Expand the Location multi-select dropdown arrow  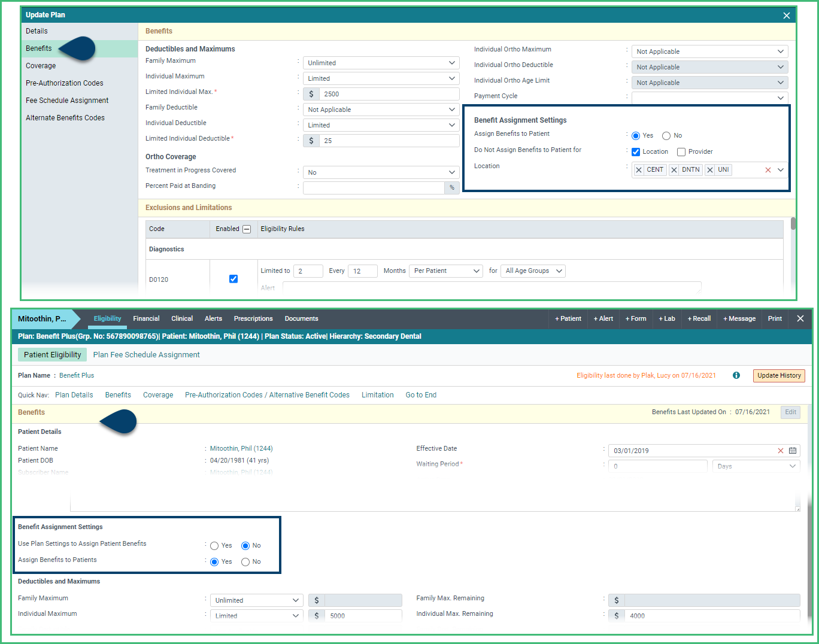(781, 170)
